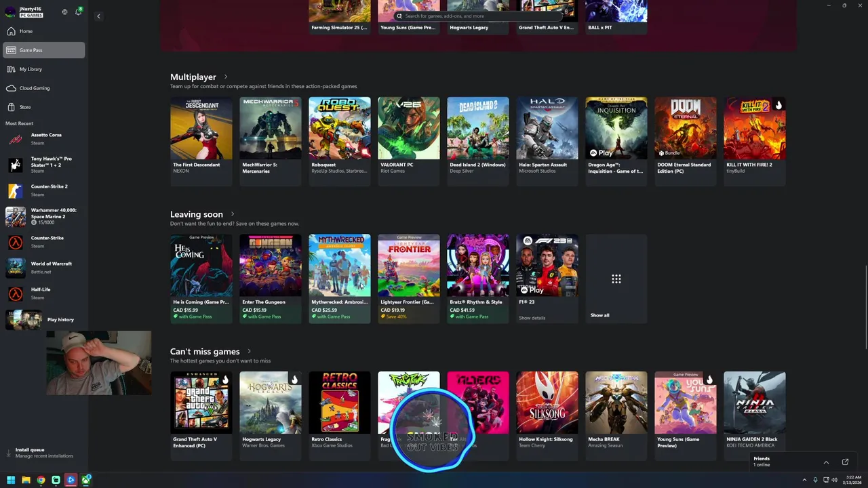Open File Explorer from the taskbar
This screenshot has height=488, width=868.
pos(26,480)
